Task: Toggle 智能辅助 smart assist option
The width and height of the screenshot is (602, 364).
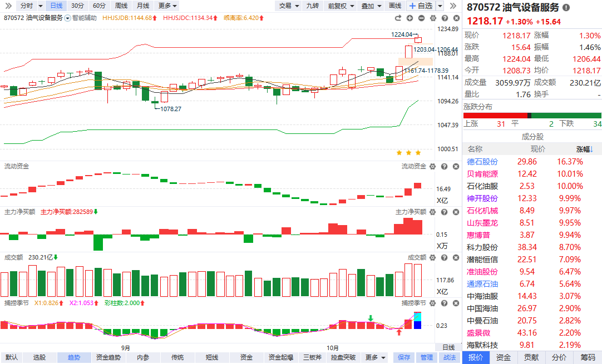Action: [84, 18]
